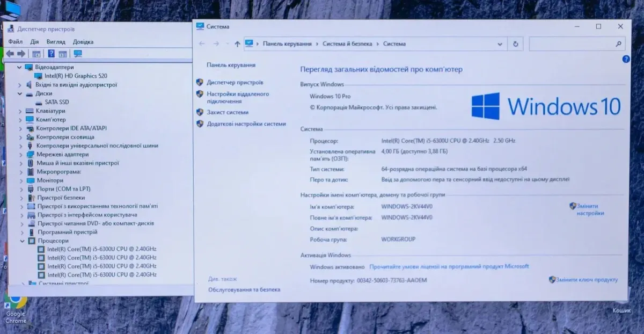Open the blue help question mark in System window
Image resolution: width=644 pixels, height=334 pixels.
[x=626, y=59]
